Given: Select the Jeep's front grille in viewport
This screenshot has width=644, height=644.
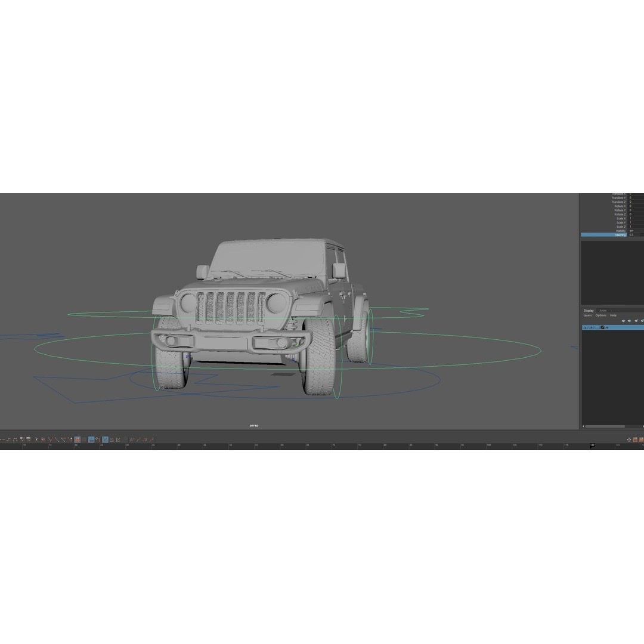Looking at the screenshot, I should point(230,308).
